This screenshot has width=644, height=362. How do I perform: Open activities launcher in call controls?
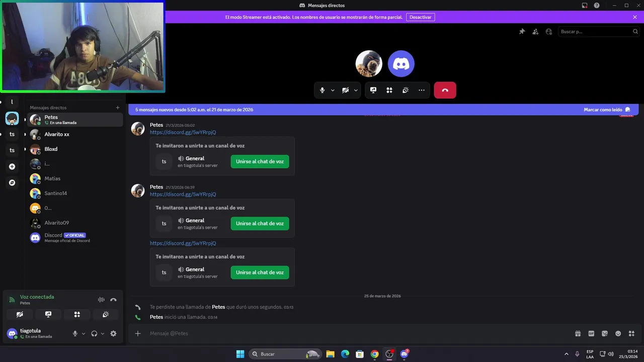[x=389, y=90]
